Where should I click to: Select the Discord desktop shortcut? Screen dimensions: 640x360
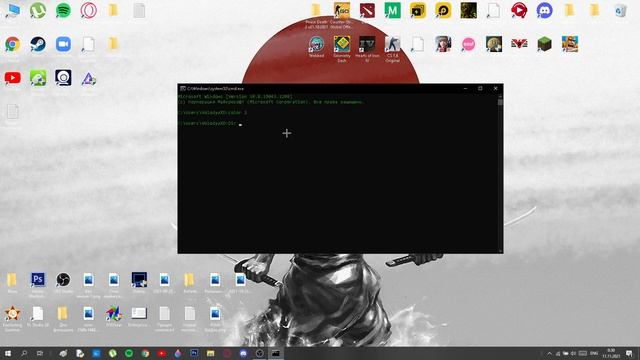click(x=544, y=11)
